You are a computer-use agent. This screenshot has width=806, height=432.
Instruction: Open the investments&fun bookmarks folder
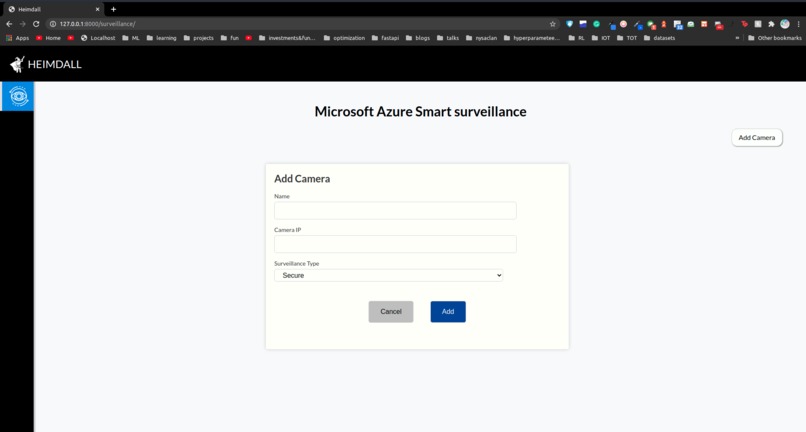tap(287, 38)
